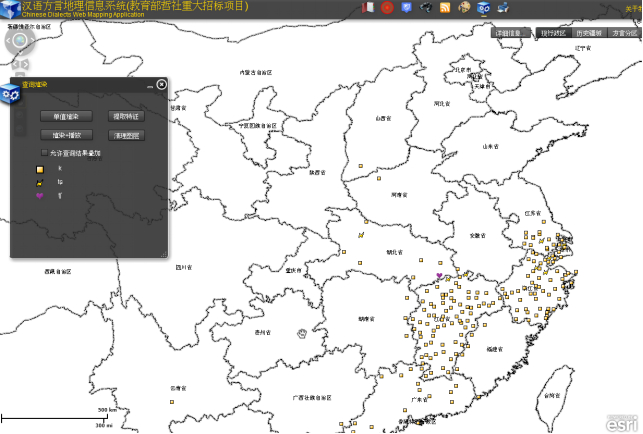Click the 山西省 map label
Image resolution: width=643 pixels, height=434 pixels.
point(383,118)
